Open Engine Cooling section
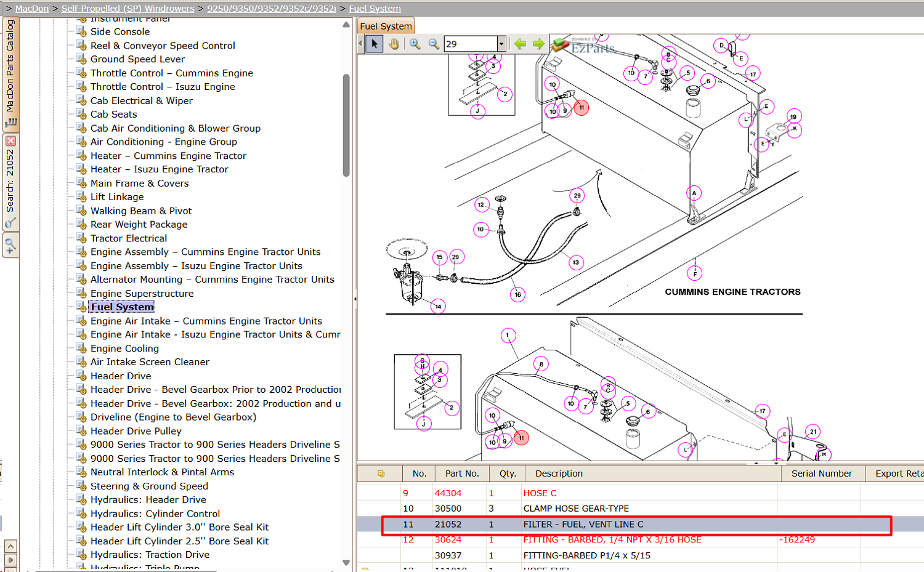The width and height of the screenshot is (924, 572). pyautogui.click(x=124, y=348)
